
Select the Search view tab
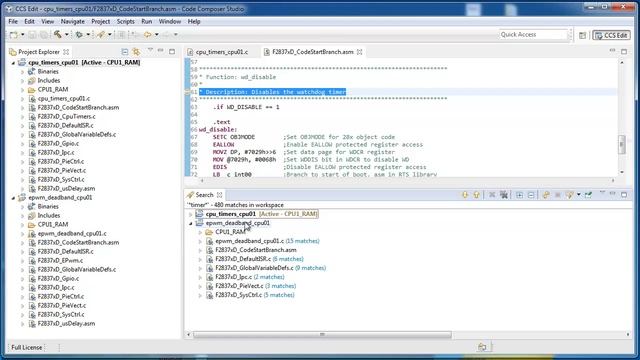click(204, 195)
